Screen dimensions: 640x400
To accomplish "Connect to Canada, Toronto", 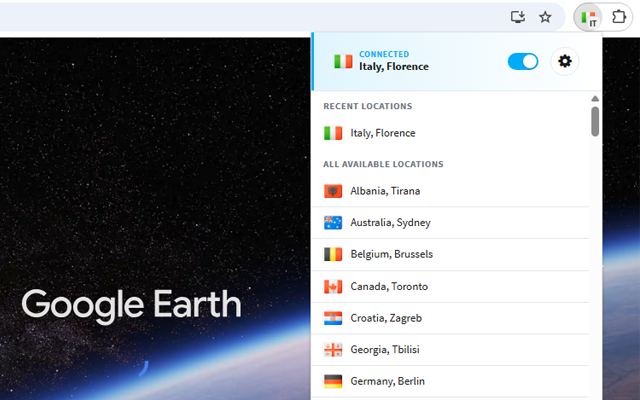I will (x=450, y=287).
